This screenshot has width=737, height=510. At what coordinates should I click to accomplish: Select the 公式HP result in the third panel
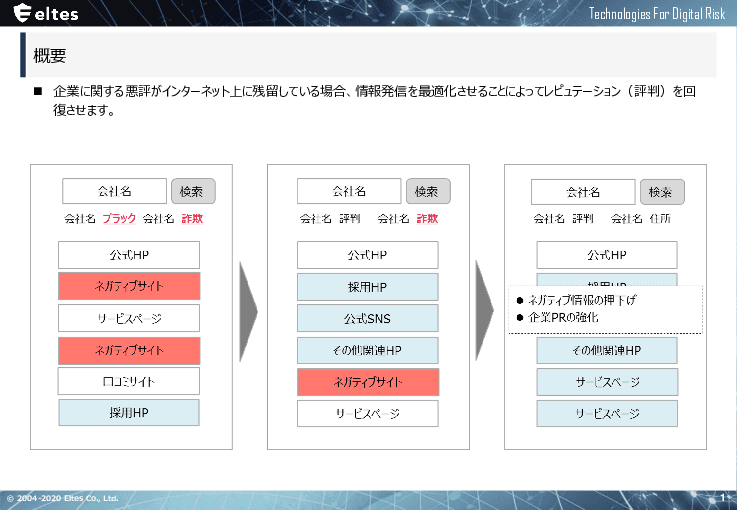(x=607, y=255)
